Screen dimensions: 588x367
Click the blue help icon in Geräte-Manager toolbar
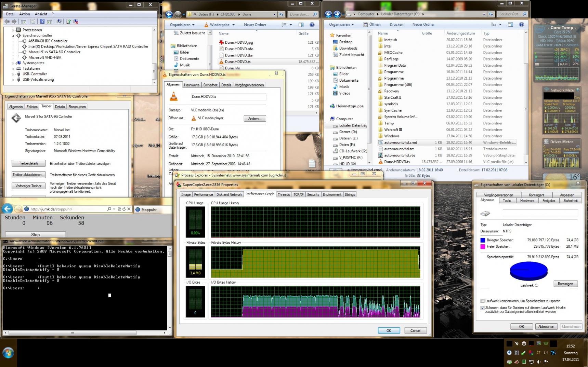pyautogui.click(x=42, y=22)
